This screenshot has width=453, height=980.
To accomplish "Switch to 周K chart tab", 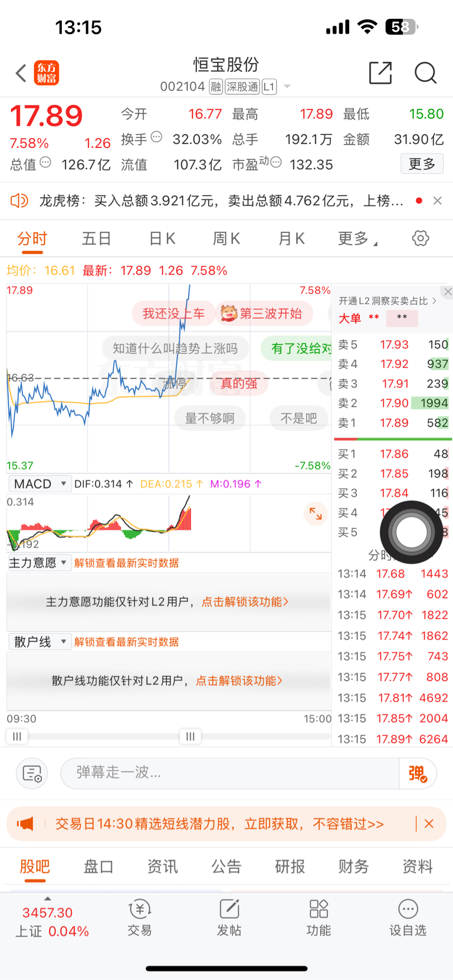I will [x=226, y=239].
